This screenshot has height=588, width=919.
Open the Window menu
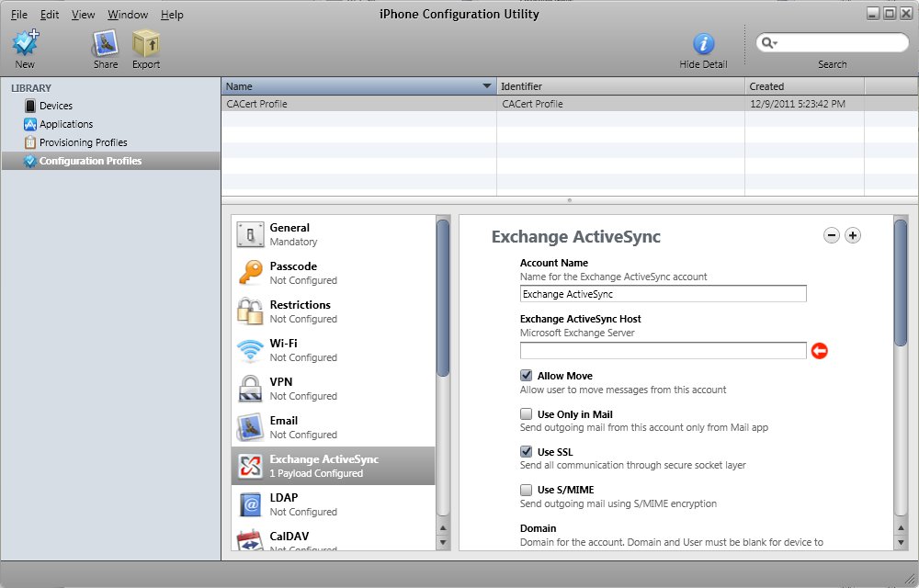128,15
